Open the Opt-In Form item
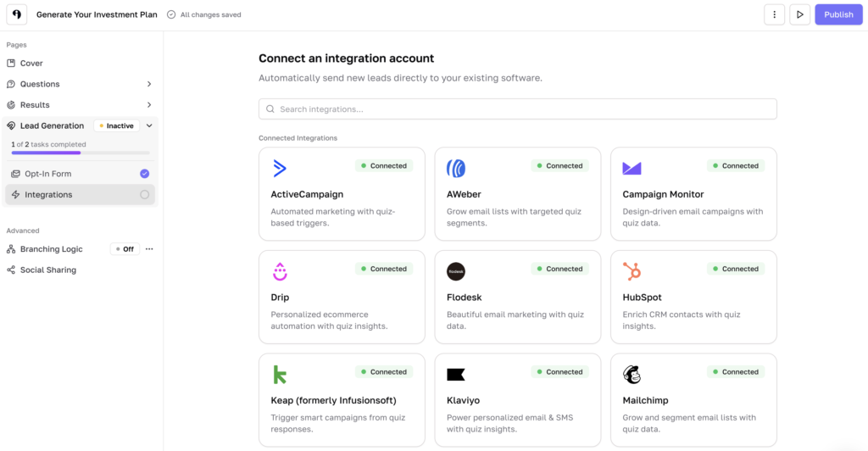Image resolution: width=868 pixels, height=451 pixels. (x=81, y=174)
